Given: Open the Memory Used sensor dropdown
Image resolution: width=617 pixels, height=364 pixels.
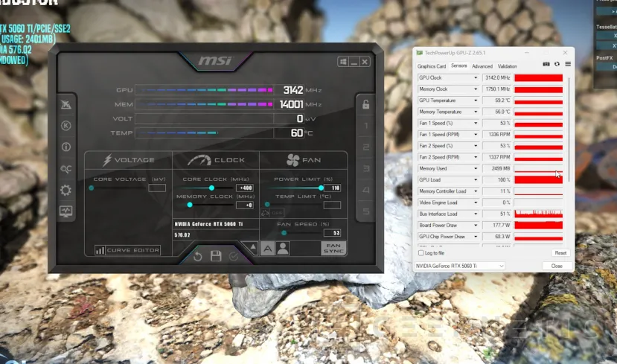Looking at the screenshot, I should tap(476, 169).
